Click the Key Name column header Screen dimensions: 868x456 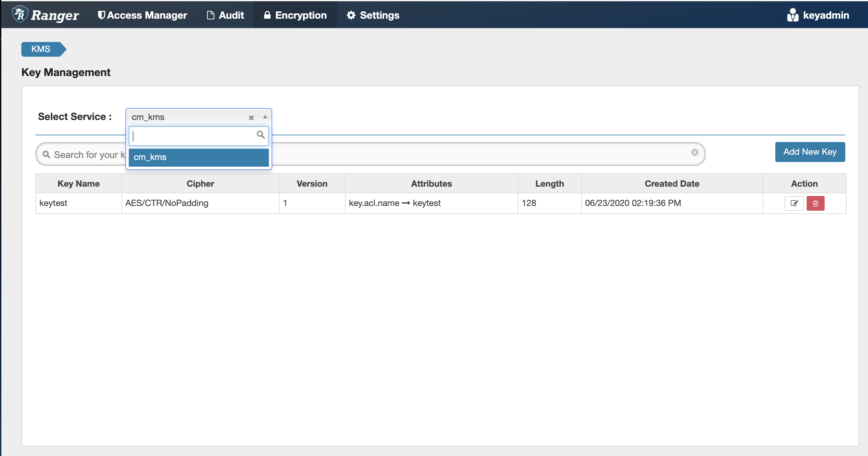[78, 184]
